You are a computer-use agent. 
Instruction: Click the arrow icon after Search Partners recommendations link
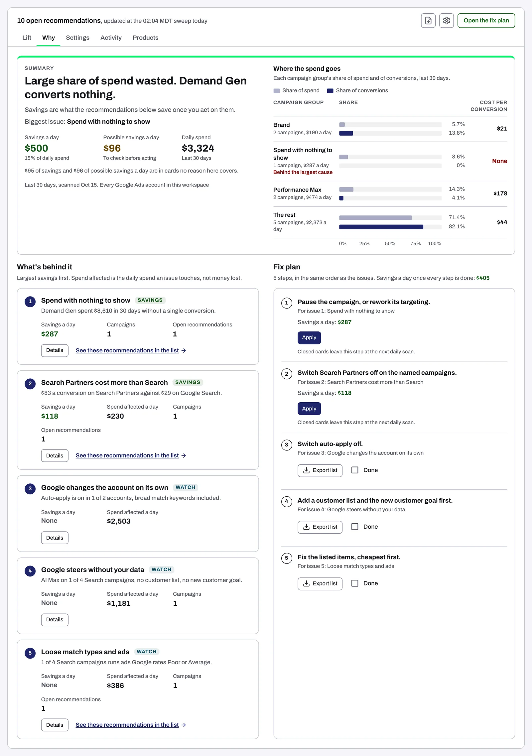click(184, 456)
